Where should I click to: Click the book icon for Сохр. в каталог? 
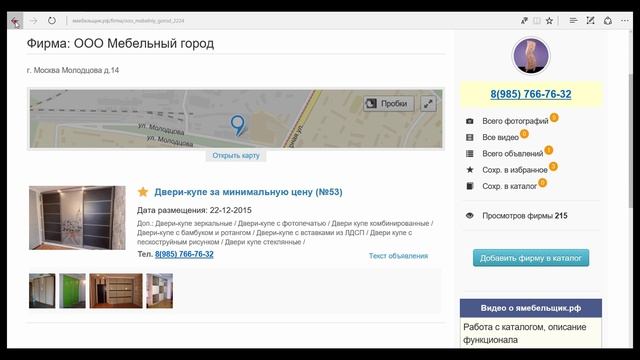[x=470, y=186]
